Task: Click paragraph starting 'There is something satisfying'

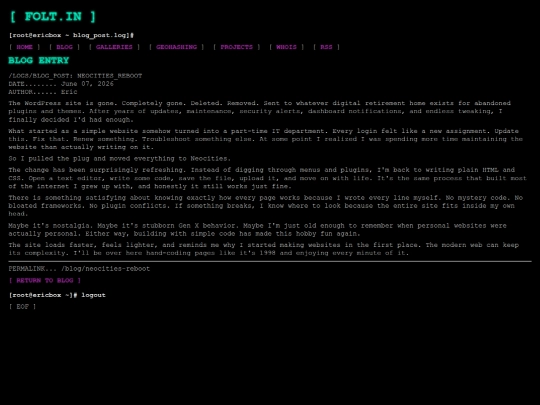Action: [266, 206]
